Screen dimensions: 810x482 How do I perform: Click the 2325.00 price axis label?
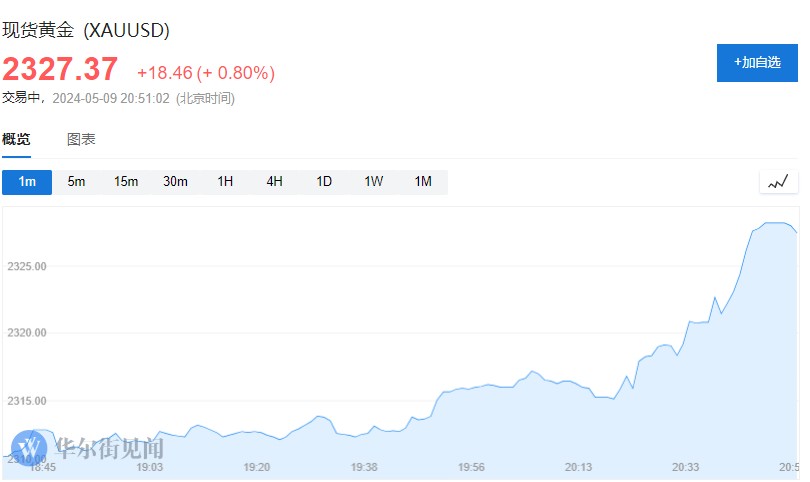(27, 266)
